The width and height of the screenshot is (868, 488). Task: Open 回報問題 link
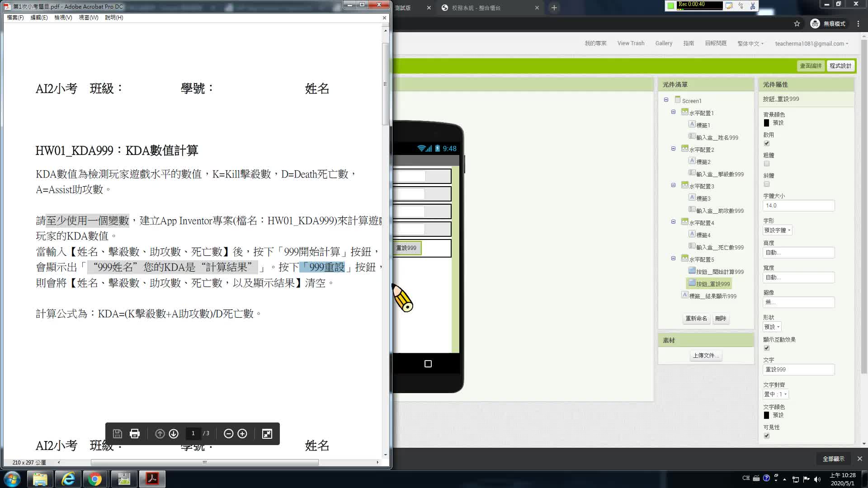(716, 43)
